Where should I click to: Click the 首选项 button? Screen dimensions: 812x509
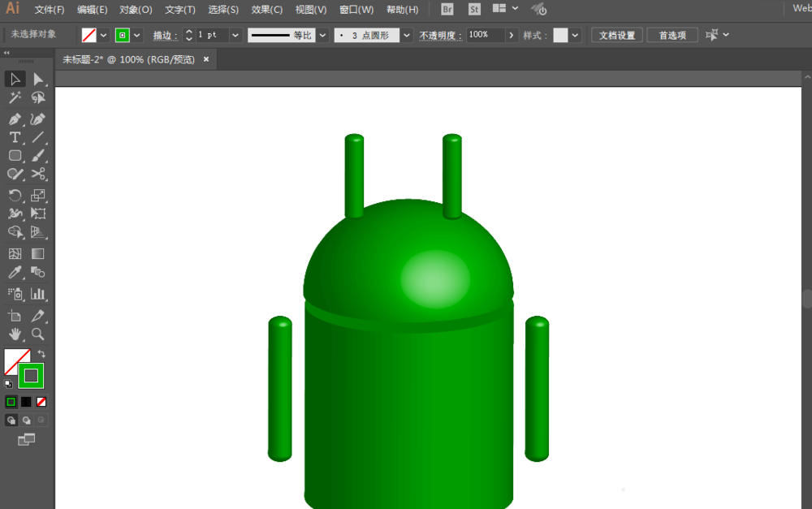click(x=672, y=35)
